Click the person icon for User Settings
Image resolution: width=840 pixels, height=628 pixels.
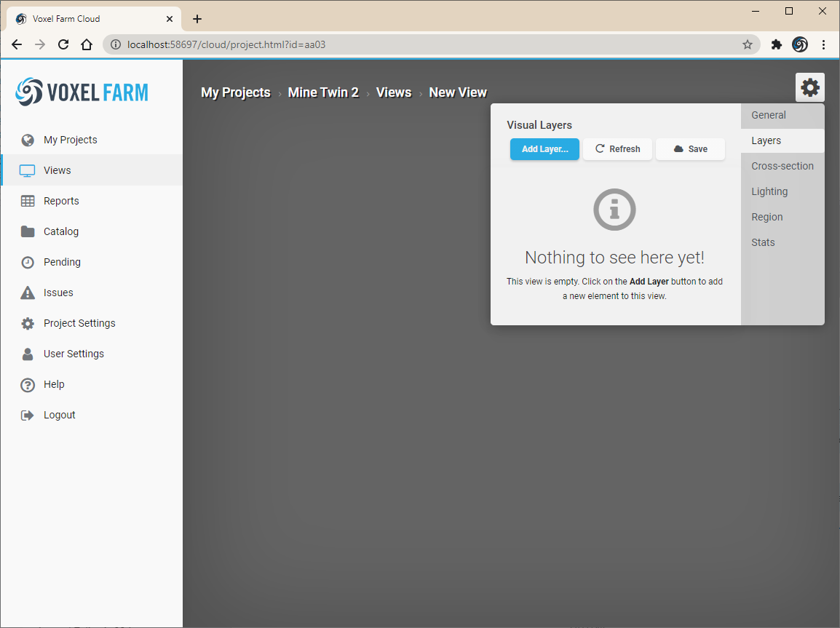28,354
